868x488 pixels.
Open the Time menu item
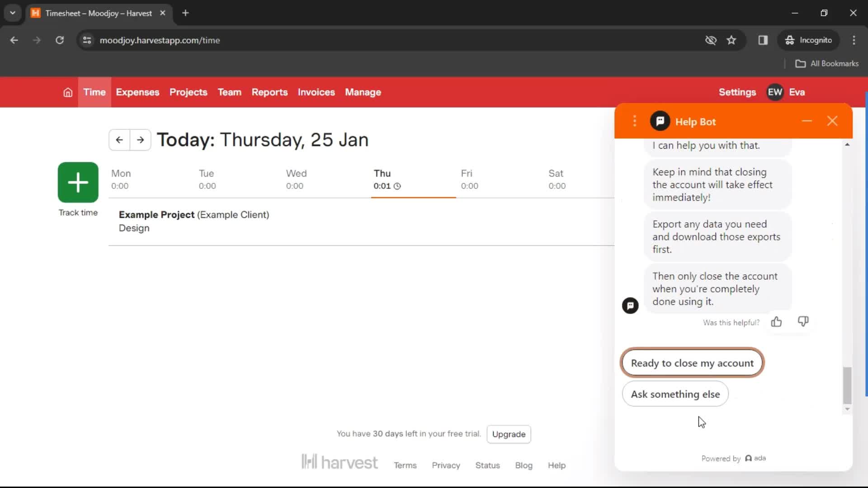[94, 92]
